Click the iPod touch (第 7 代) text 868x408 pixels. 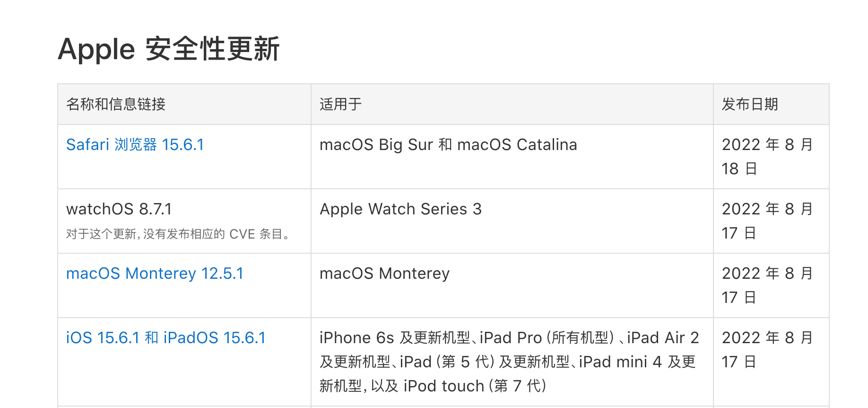click(x=475, y=386)
